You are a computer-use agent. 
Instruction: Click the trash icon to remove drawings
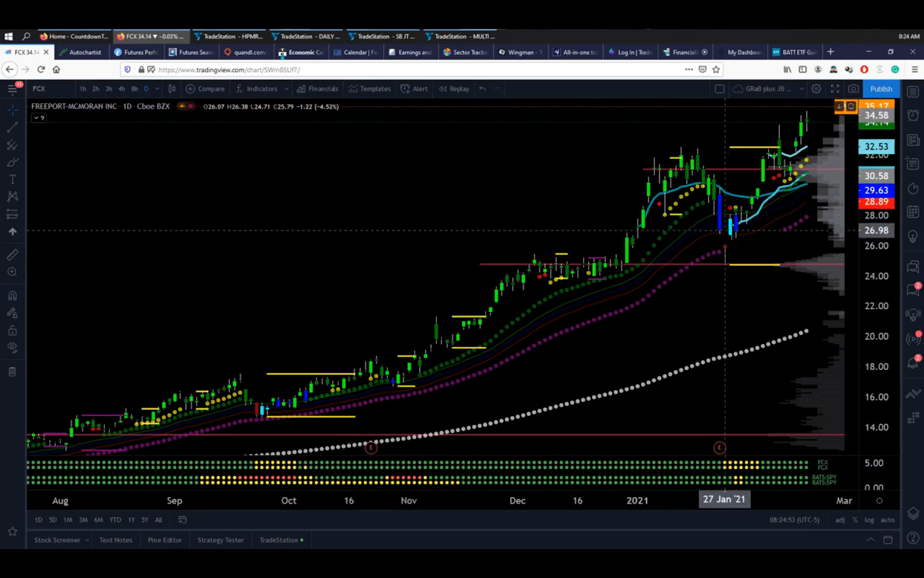(12, 372)
